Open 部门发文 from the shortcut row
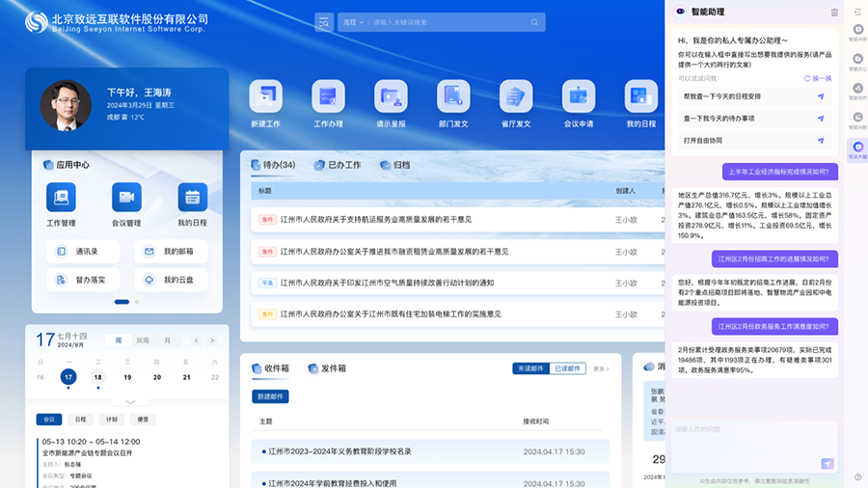Image resolution: width=868 pixels, height=488 pixels. pyautogui.click(x=453, y=96)
